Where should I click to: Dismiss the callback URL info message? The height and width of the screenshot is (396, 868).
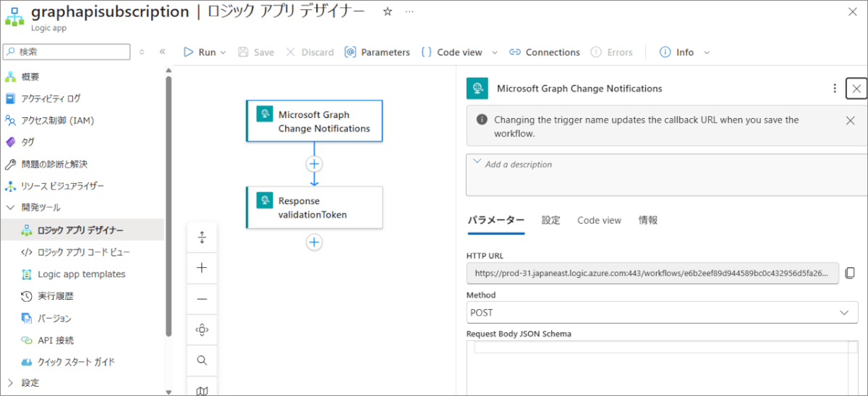[850, 121]
